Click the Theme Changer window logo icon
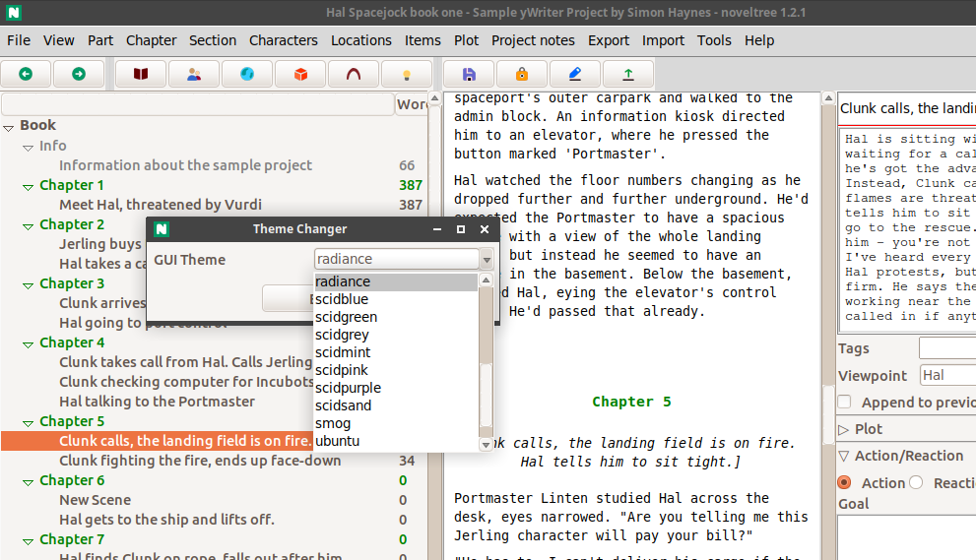976x560 pixels. pos(162,229)
